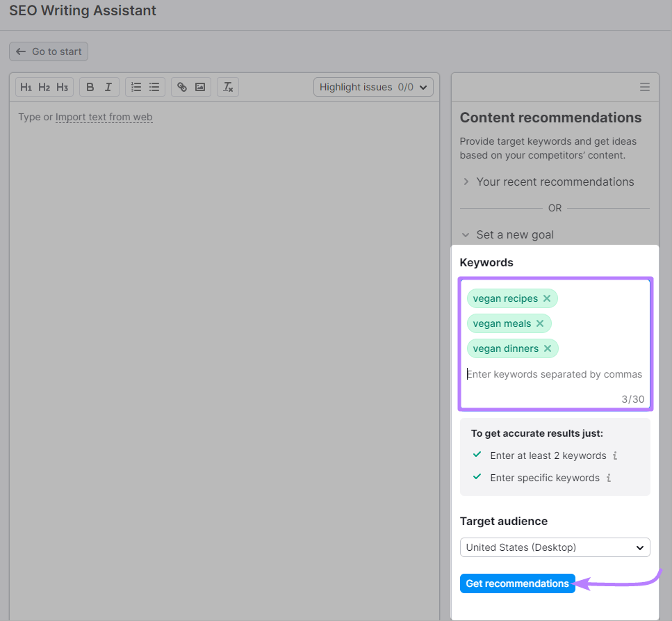Apply Heading 3 formatting
The width and height of the screenshot is (672, 621).
click(x=62, y=86)
